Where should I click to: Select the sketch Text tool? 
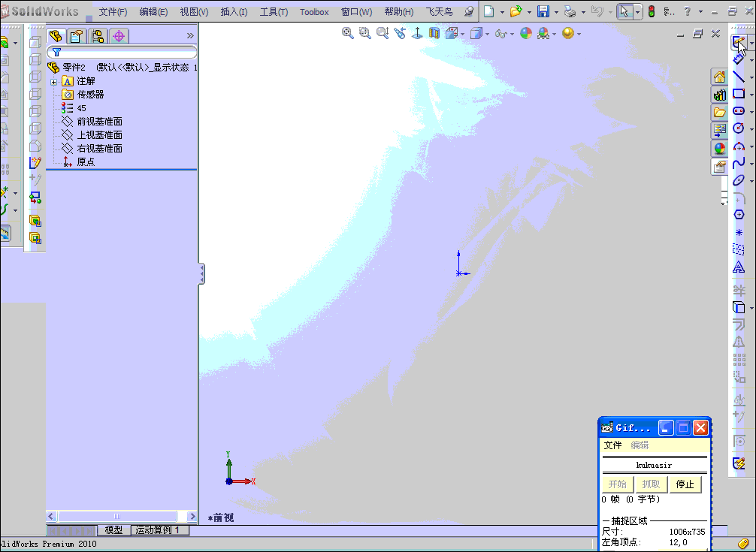click(x=739, y=267)
